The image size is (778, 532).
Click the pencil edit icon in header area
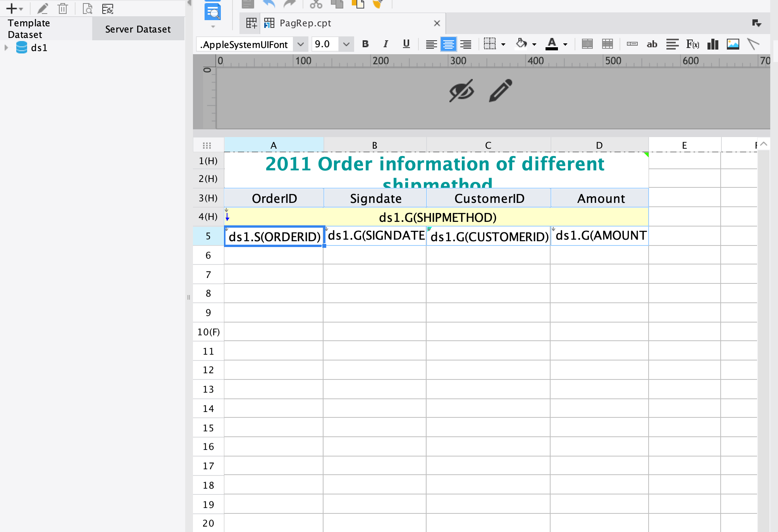tap(501, 91)
